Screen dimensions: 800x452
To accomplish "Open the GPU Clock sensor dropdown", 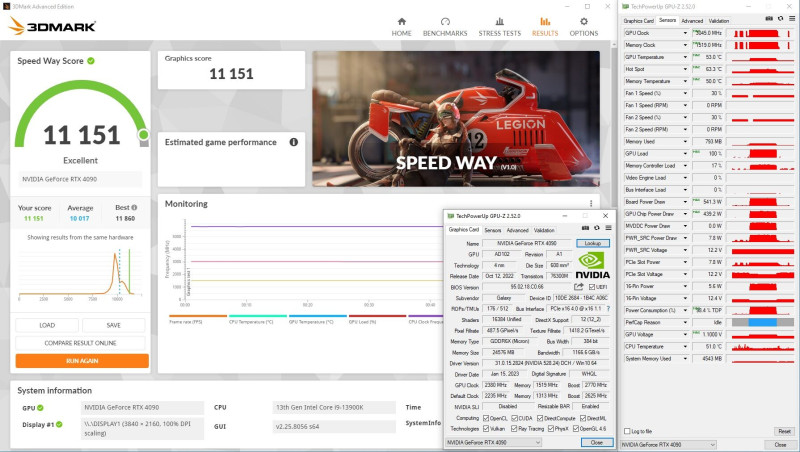I will coord(685,33).
